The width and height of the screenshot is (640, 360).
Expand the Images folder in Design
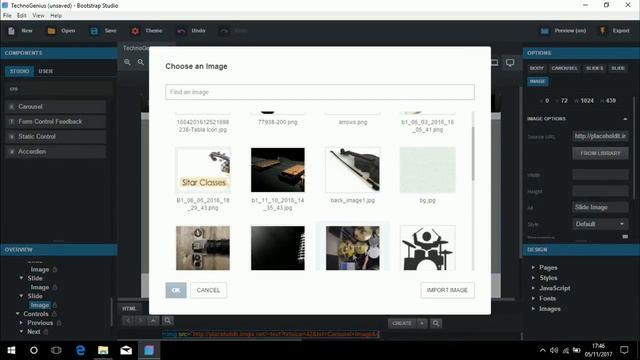pos(533,309)
